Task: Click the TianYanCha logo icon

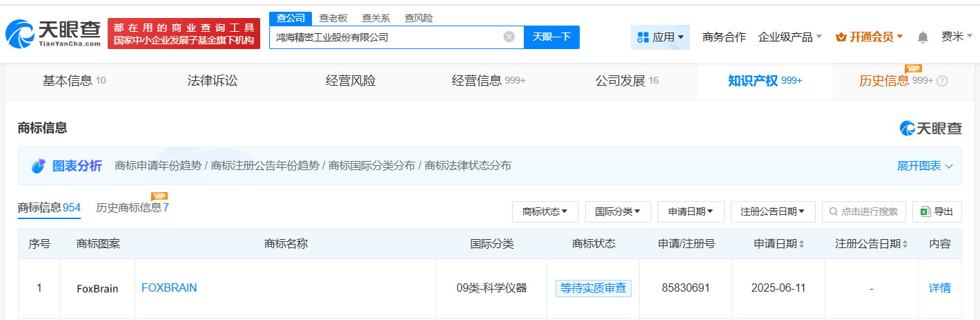Action: [x=21, y=34]
